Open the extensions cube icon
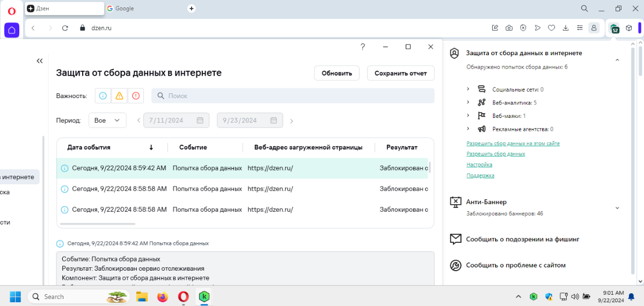Viewport: 644px width, 306px height. (629, 28)
